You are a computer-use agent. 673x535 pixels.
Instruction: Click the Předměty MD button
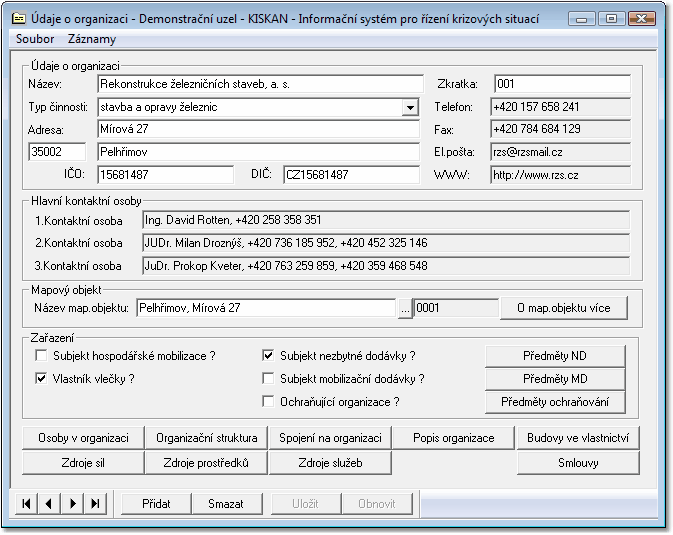pos(555,379)
